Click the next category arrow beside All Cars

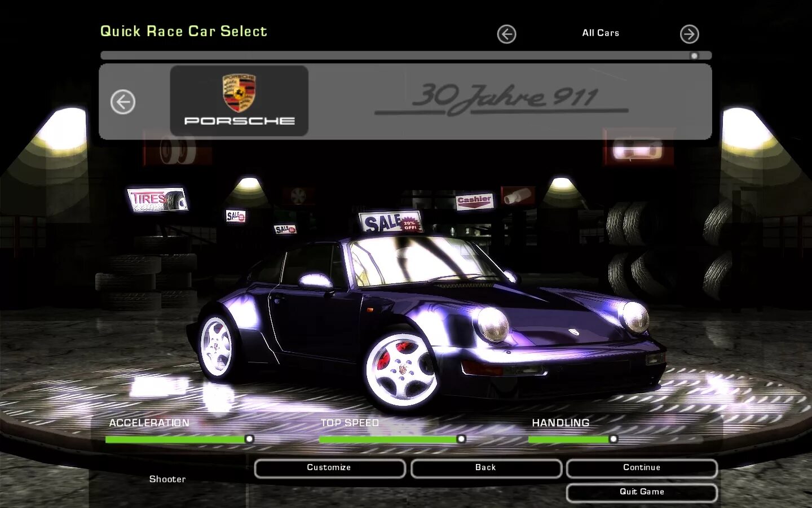point(689,34)
